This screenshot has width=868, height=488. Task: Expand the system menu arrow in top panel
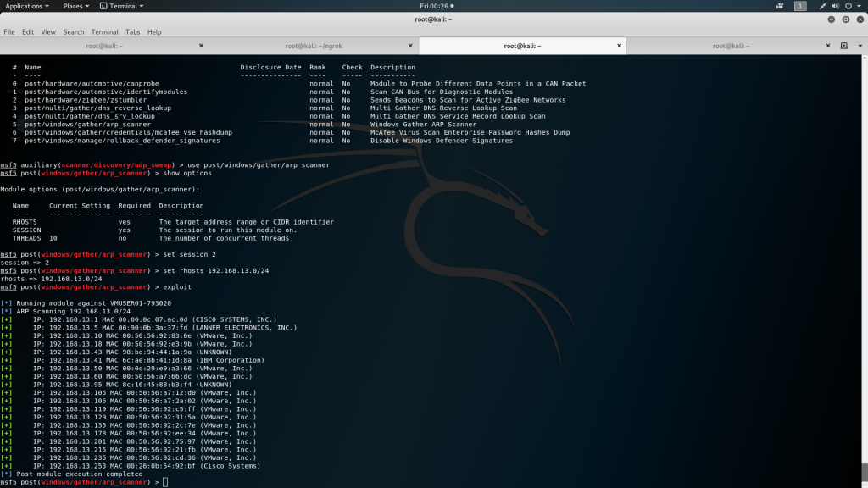click(x=860, y=6)
